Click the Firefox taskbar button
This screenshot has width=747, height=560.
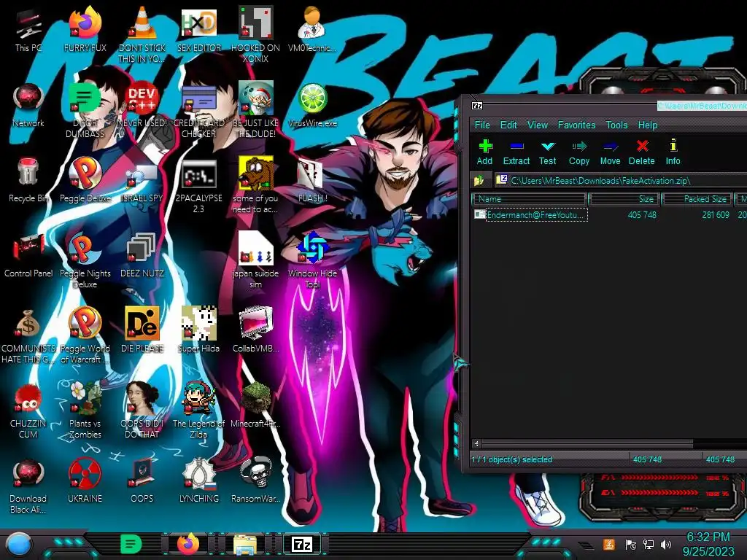point(188,544)
